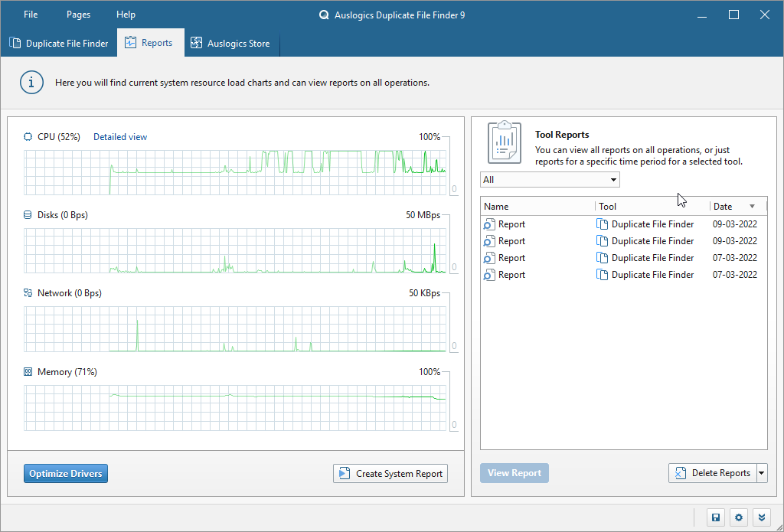Expand Delete Reports dropdown arrow
Viewport: 784px width, 532px height.
tap(762, 473)
